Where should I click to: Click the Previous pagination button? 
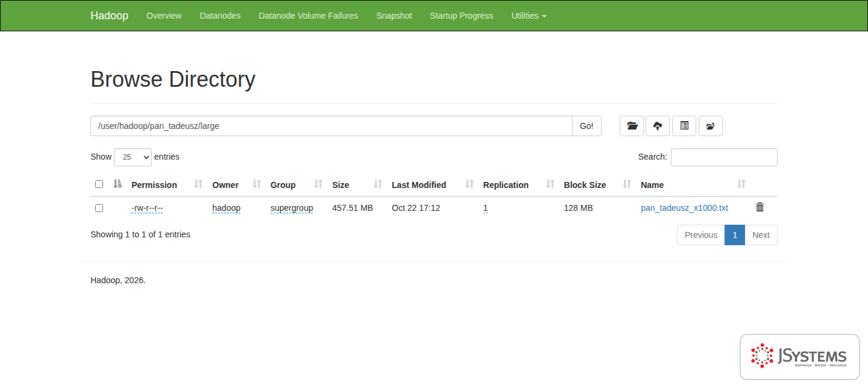coord(701,235)
